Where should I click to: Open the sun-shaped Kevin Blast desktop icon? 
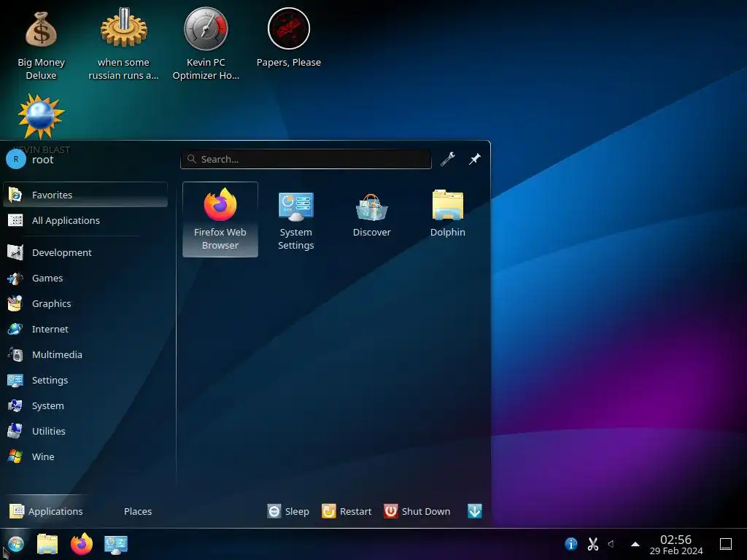pos(41,117)
